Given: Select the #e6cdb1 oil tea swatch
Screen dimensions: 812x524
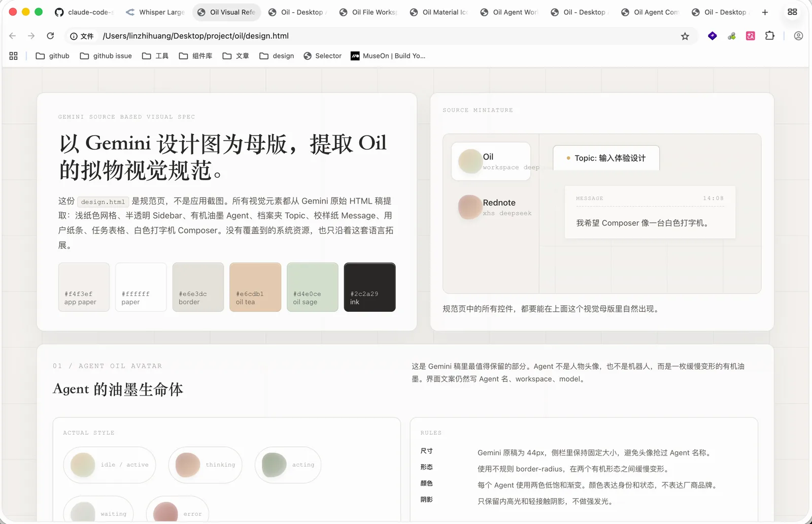Looking at the screenshot, I should point(255,287).
